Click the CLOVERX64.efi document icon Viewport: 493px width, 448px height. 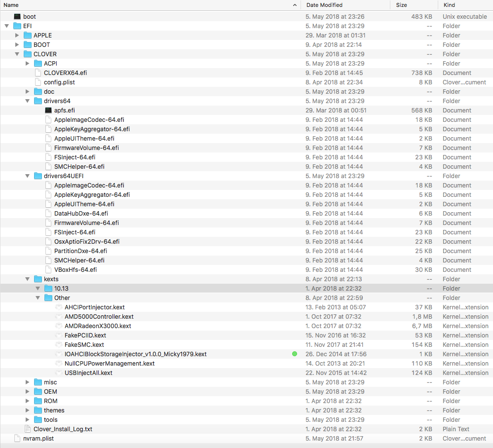[38, 73]
